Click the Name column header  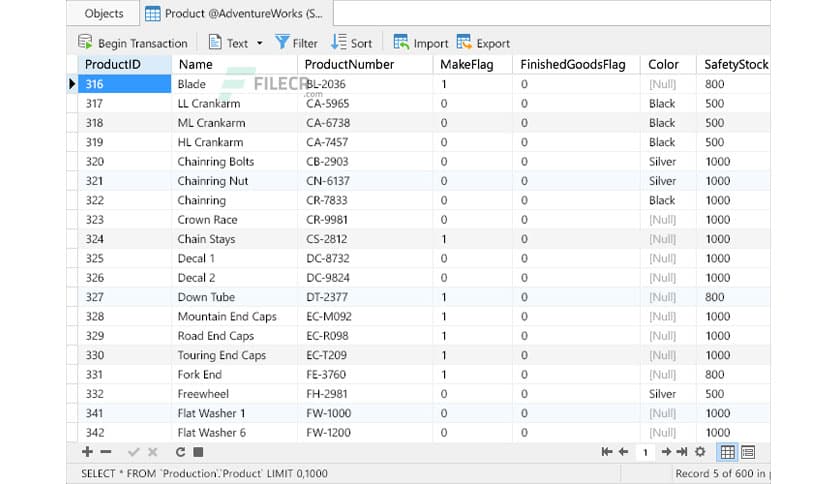point(235,64)
